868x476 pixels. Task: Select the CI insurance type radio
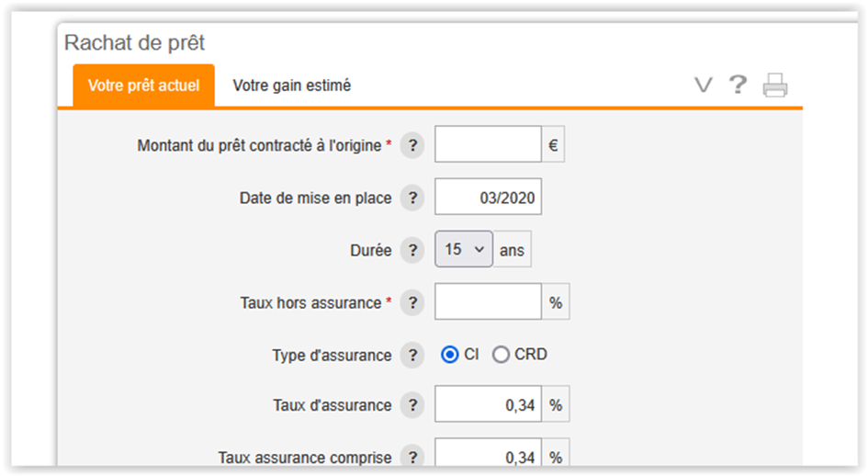pos(449,355)
